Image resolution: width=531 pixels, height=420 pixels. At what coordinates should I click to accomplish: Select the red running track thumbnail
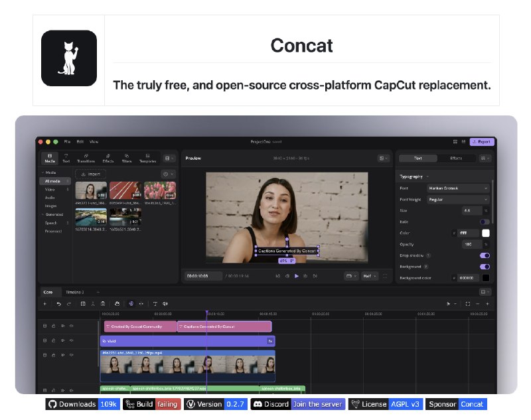point(125,190)
